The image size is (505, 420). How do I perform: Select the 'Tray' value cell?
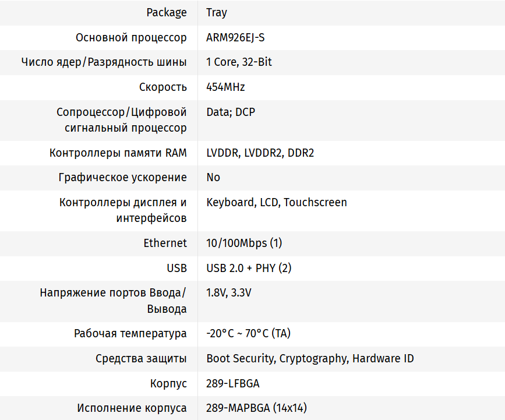pyautogui.click(x=217, y=12)
